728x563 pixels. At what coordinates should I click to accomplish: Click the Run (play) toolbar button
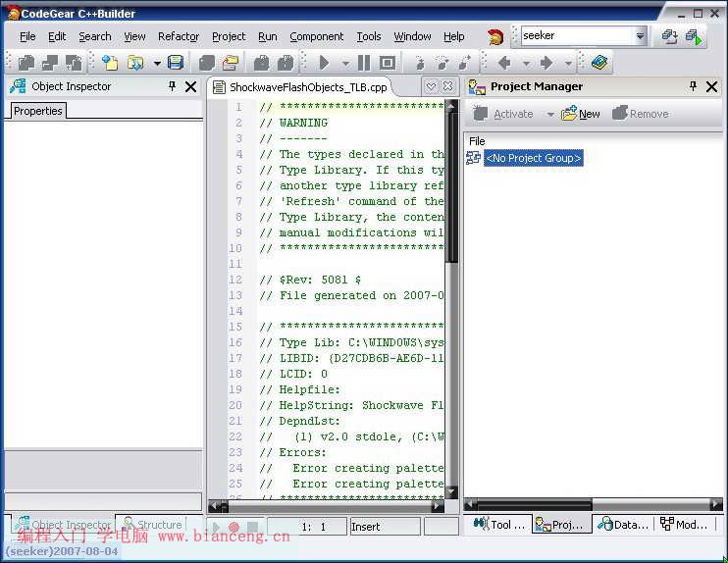tap(325, 63)
